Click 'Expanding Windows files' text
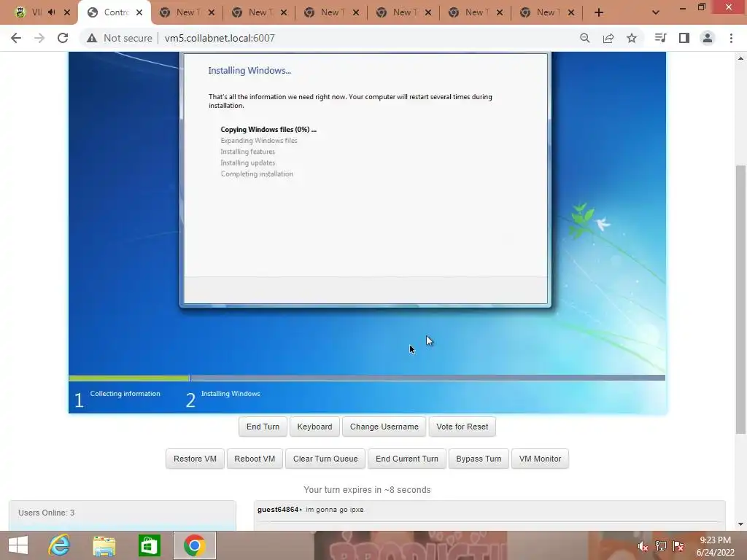747x560 pixels. coord(259,141)
